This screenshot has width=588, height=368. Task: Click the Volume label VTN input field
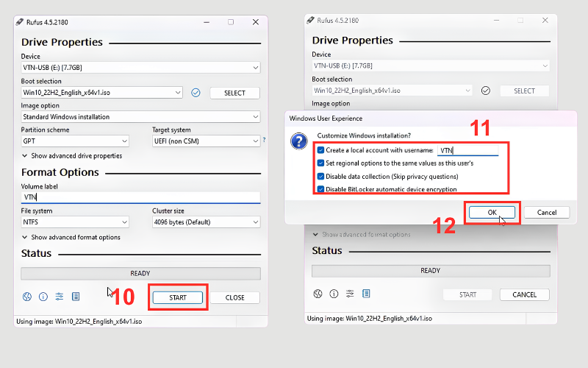click(140, 197)
